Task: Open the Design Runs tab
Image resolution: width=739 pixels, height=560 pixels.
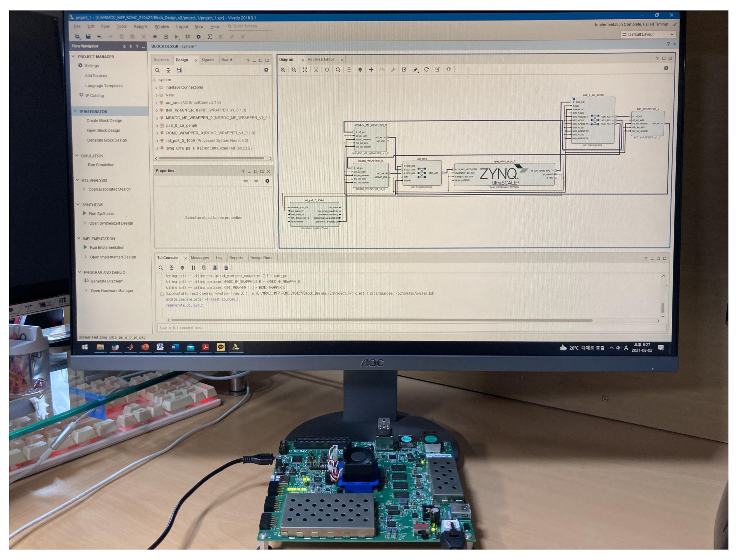Action: pos(261,258)
